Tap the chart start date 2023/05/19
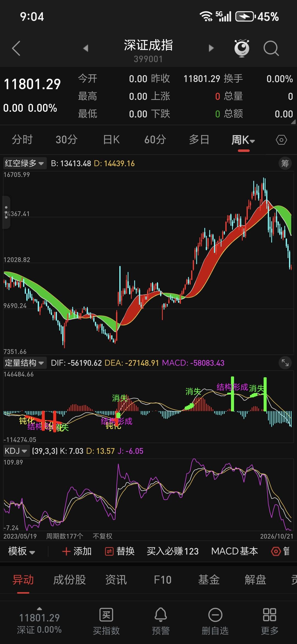Image resolution: width=297 pixels, height=644 pixels. (20, 536)
